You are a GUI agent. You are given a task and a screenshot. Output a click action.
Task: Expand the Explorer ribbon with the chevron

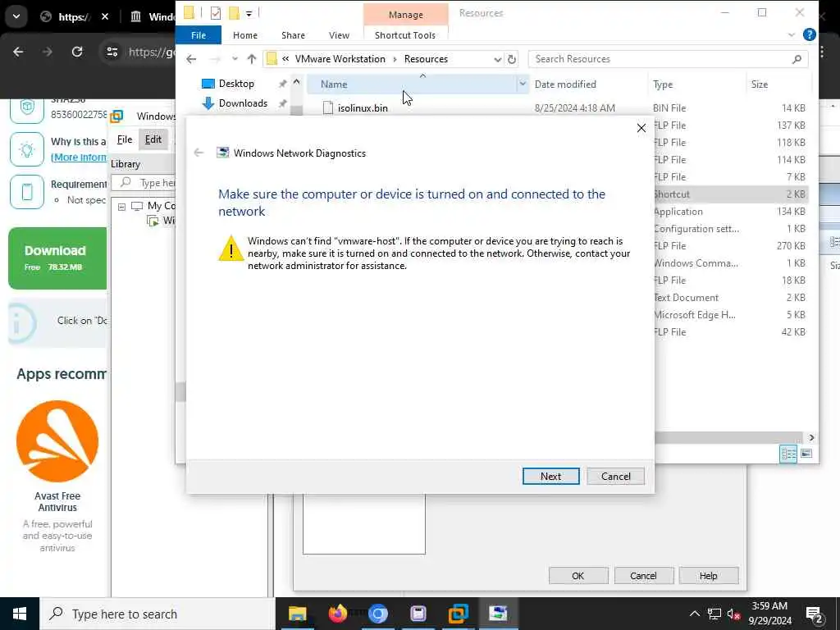pyautogui.click(x=792, y=34)
